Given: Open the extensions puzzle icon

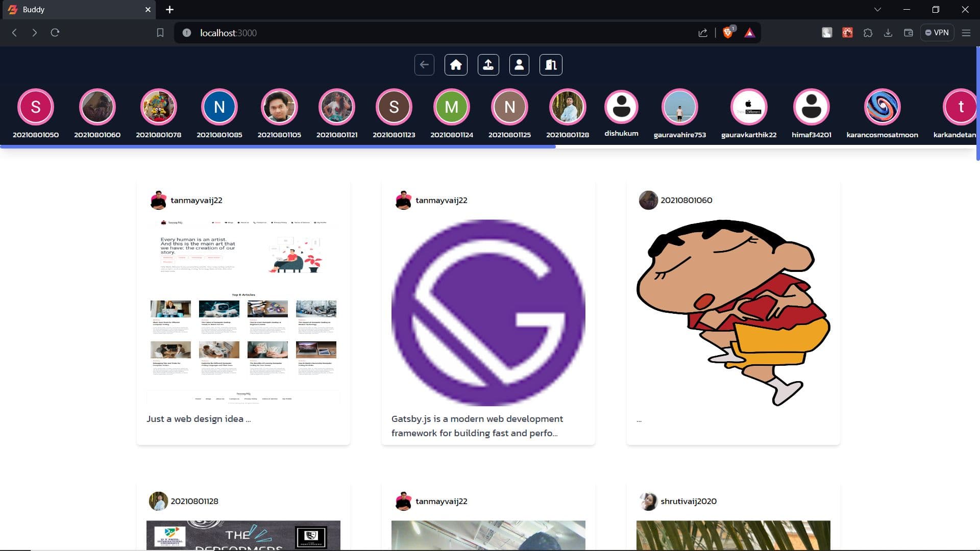Looking at the screenshot, I should tap(868, 33).
